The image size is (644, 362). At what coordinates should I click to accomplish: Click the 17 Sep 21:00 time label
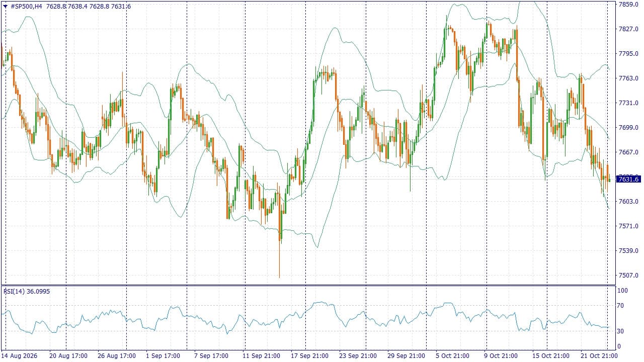309,355
